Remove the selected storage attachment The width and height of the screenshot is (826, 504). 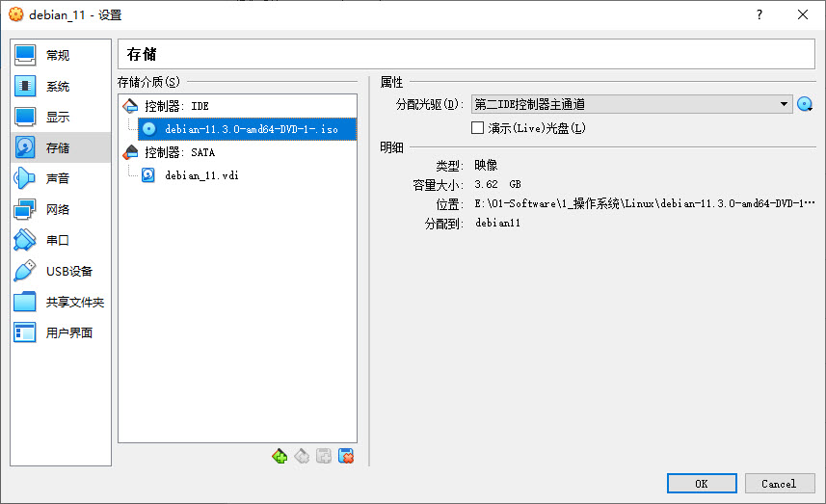point(346,456)
